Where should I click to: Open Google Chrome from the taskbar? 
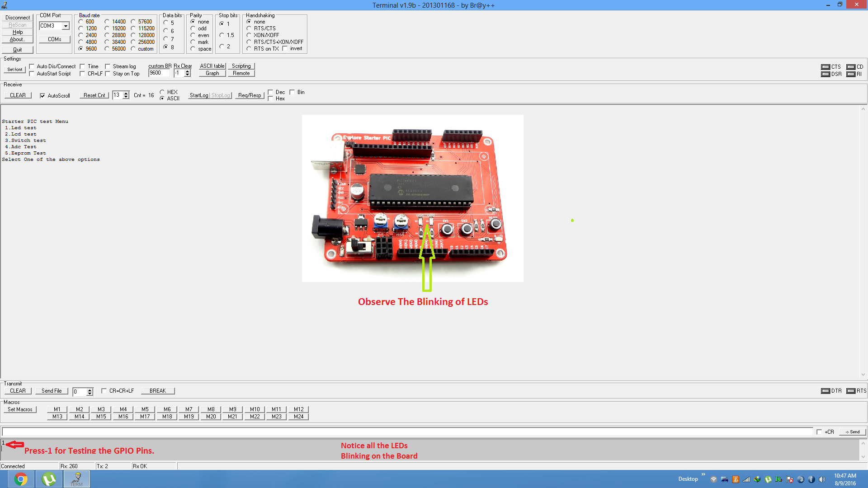coord(21,479)
